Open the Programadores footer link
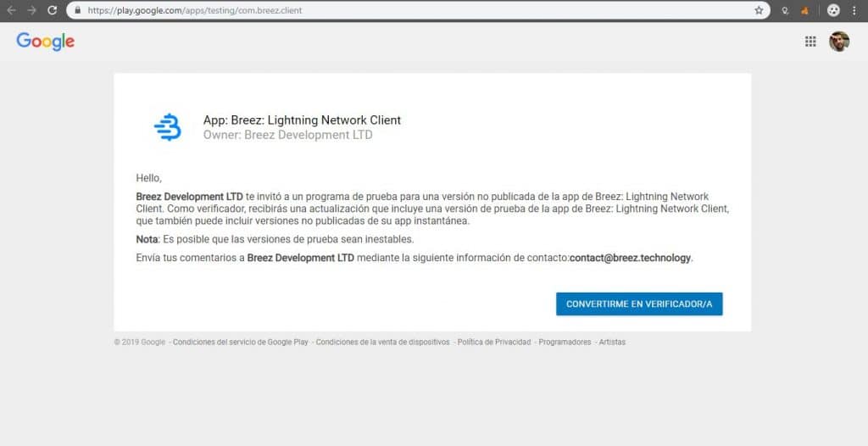This screenshot has width=868, height=446. [x=565, y=343]
